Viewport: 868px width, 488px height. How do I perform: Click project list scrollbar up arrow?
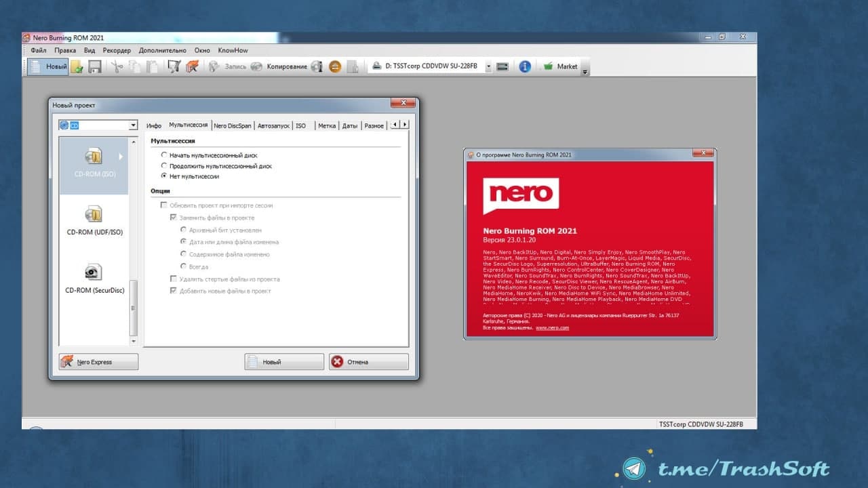tap(134, 141)
